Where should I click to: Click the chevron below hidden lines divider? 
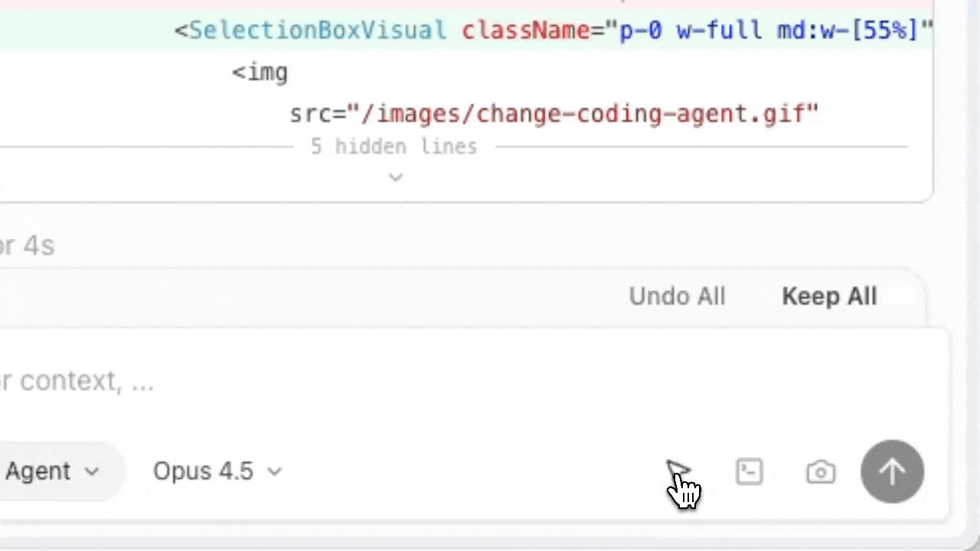pos(395,177)
